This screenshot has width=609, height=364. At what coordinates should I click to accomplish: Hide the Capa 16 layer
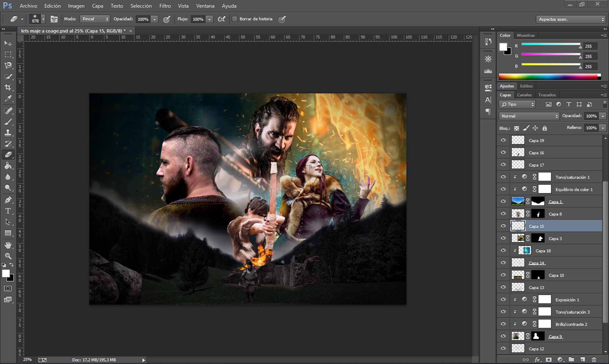[x=503, y=152]
